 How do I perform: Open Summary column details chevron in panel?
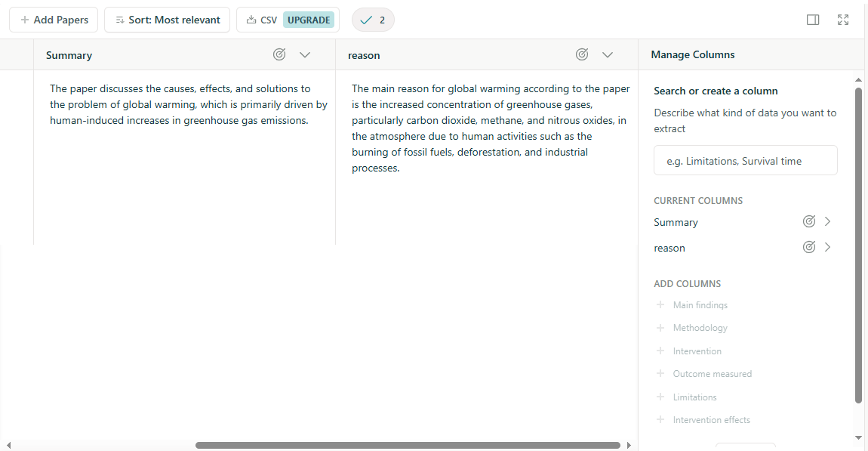pyautogui.click(x=827, y=221)
